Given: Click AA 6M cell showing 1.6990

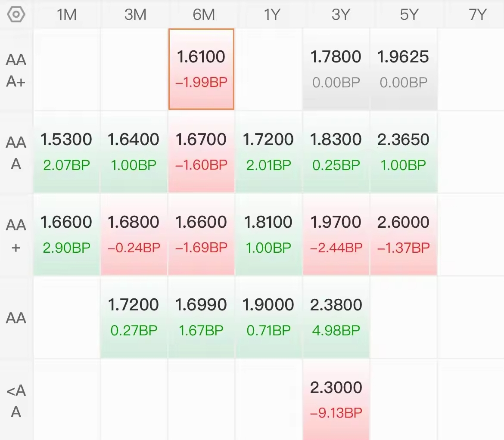Looking at the screenshot, I should point(201,317).
